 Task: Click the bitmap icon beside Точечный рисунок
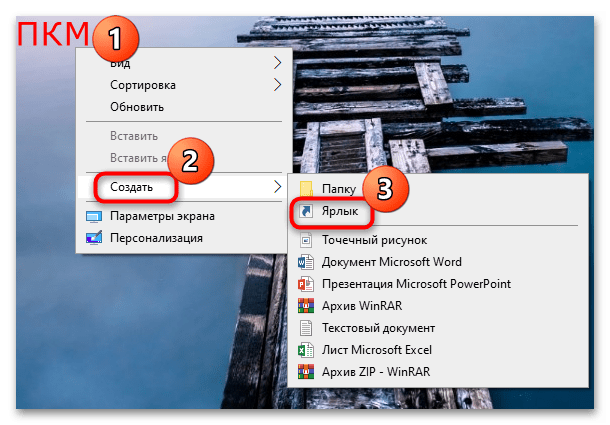coord(306,240)
